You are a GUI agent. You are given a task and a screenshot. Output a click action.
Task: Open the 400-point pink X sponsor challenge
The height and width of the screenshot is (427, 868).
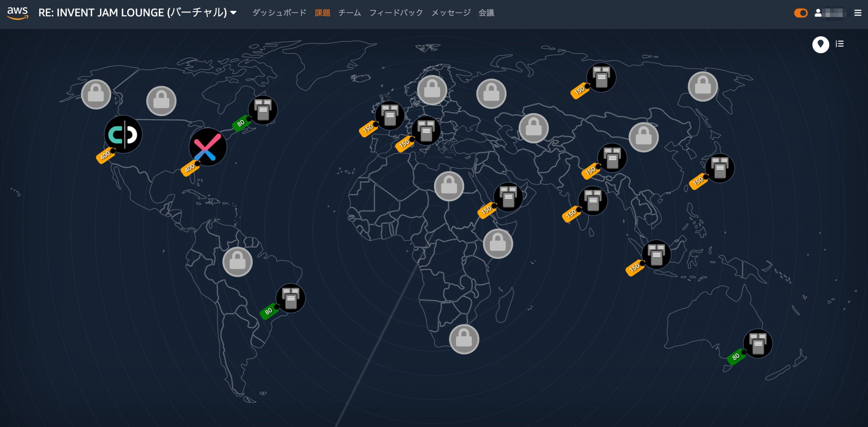click(207, 147)
